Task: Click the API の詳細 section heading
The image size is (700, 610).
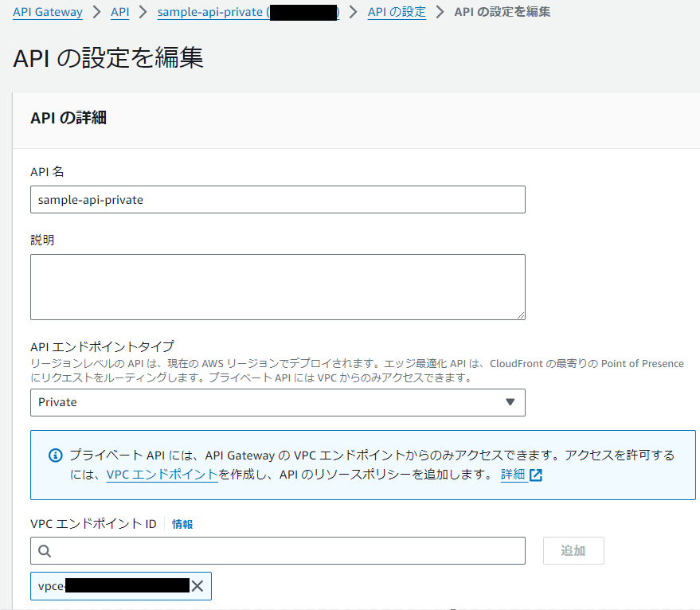Action: click(68, 118)
